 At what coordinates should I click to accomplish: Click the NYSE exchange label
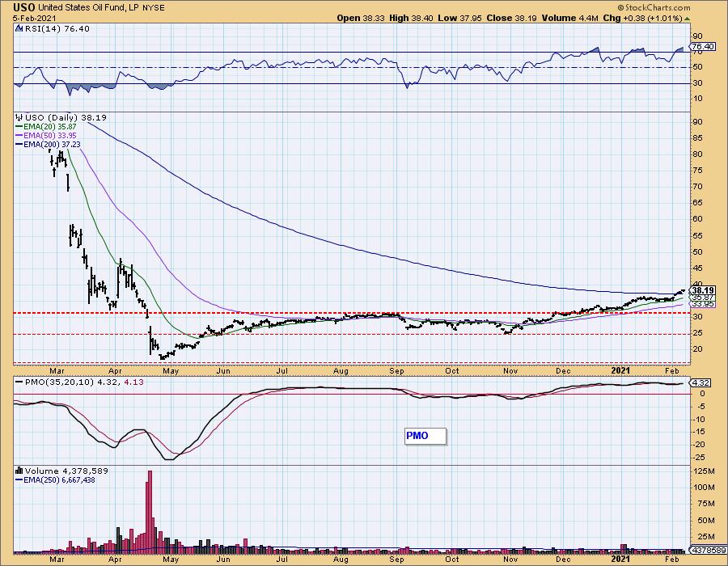click(154, 8)
